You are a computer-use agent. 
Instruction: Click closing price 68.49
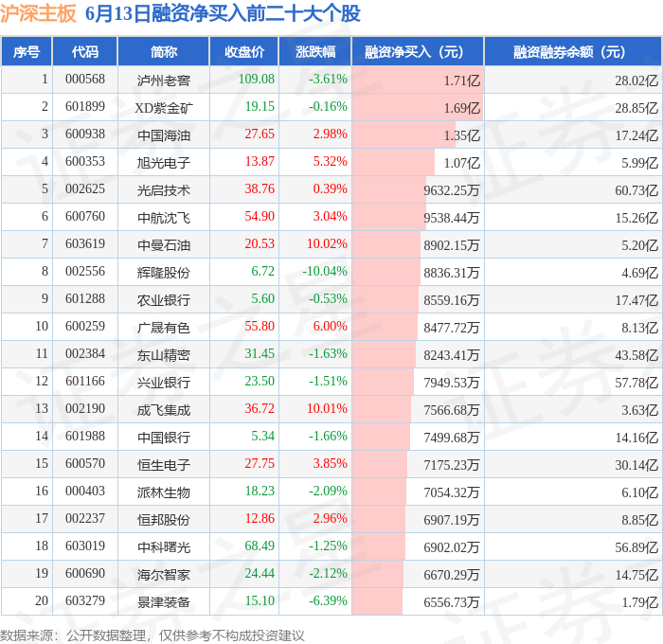(260, 546)
